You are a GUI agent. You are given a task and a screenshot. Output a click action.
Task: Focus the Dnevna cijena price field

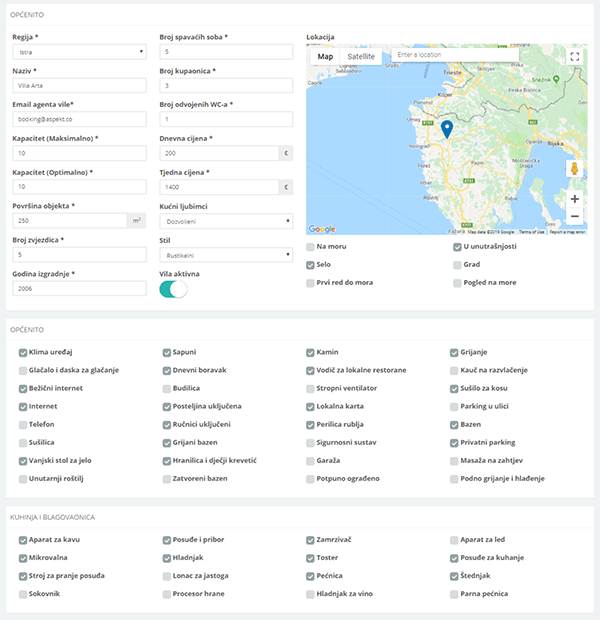[220, 153]
